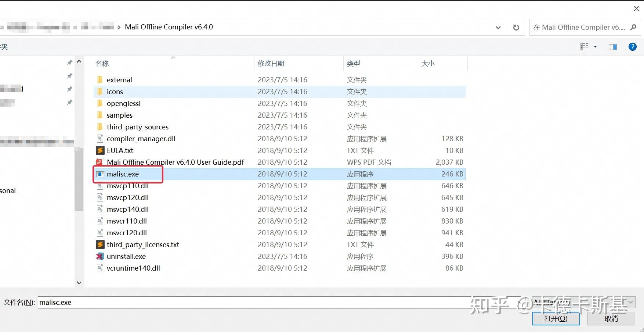The image size is (644, 332).
Task: Click breadcrumb chevron before Mali Offline Compiler
Action: (x=119, y=27)
